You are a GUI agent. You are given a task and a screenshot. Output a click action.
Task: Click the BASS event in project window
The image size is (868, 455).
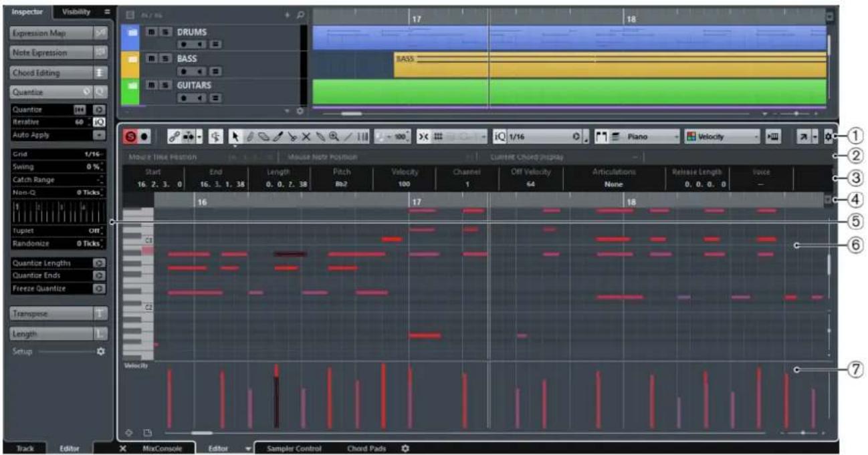[609, 65]
